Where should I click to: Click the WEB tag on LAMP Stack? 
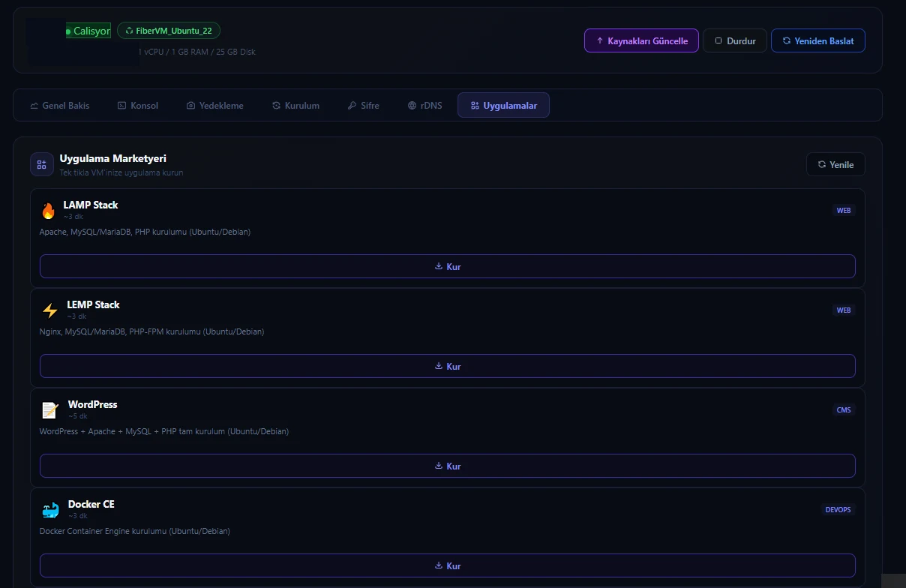844,211
